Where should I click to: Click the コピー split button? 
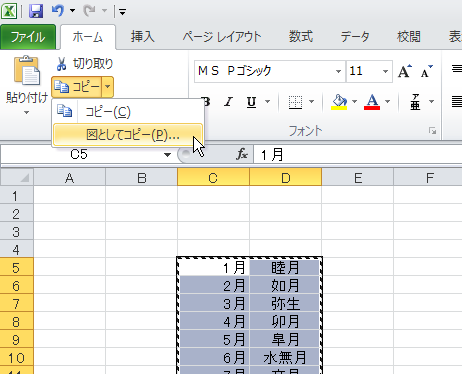[x=77, y=87]
